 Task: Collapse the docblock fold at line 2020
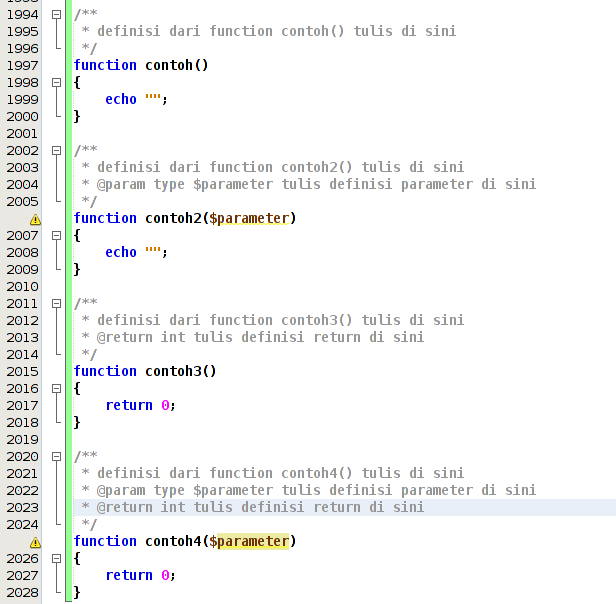(x=56, y=456)
